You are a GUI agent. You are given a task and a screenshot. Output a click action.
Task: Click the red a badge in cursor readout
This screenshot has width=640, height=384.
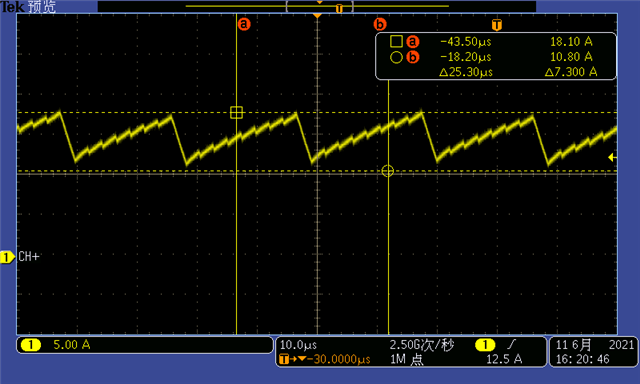click(413, 41)
